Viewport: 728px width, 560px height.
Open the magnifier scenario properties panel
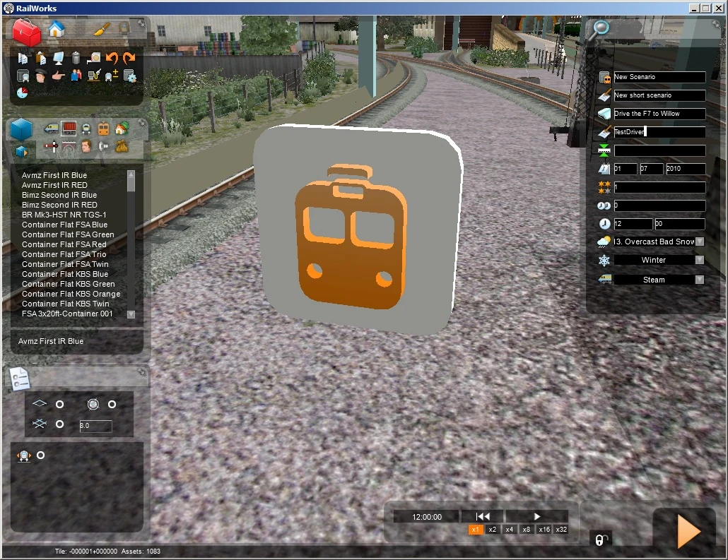tap(599, 30)
